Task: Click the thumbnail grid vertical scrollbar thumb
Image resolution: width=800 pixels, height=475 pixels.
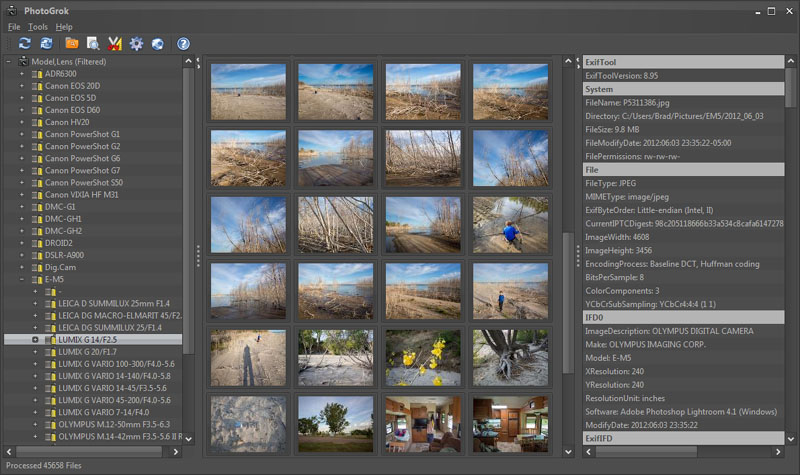Action: click(568, 303)
